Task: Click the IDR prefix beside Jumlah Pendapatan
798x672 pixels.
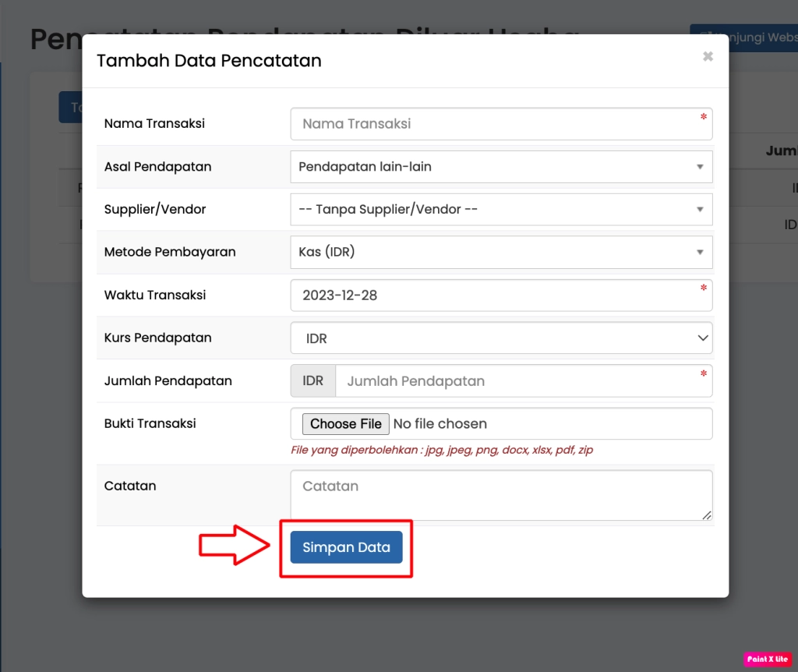Action: click(x=312, y=381)
